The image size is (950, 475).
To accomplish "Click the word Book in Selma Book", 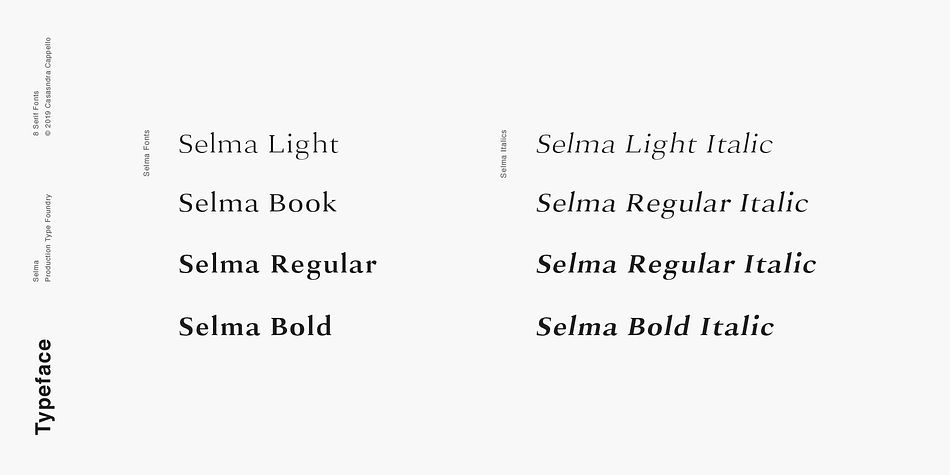I will coord(303,203).
